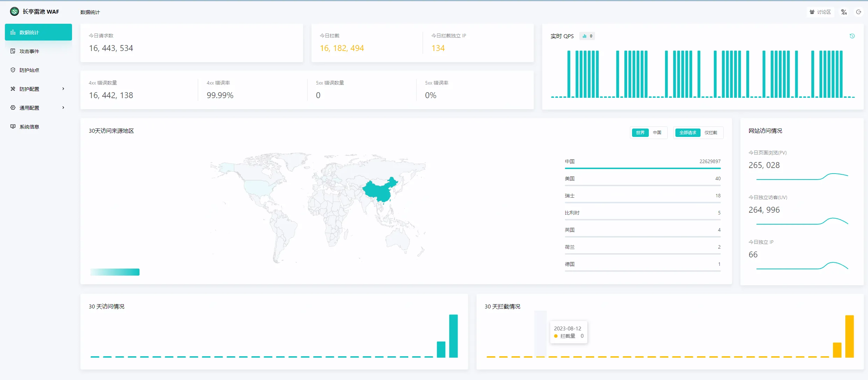Screen dimensions: 868x380
Task: Click the 系统信息 monitor icon
Action: [13, 126]
